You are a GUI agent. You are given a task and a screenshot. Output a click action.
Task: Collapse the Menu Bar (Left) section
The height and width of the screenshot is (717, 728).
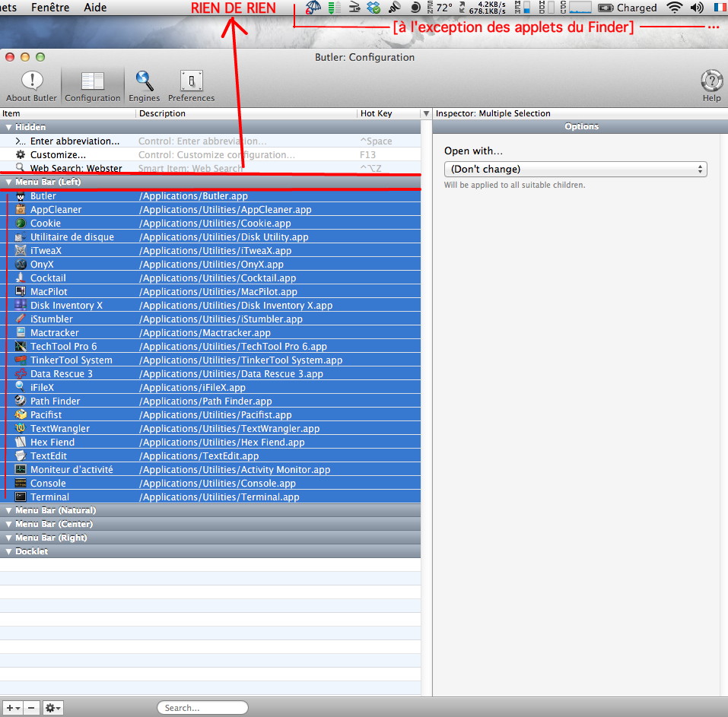pyautogui.click(x=8, y=182)
